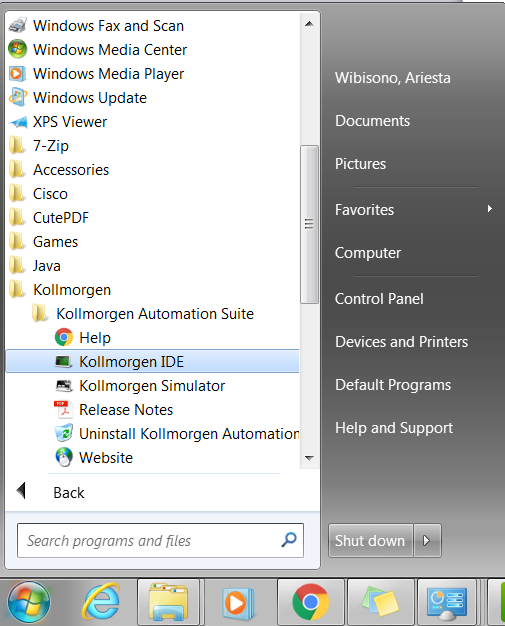The image size is (505, 626).
Task: Launch Kollmorgen IDE from the program list
Action: (x=152, y=362)
